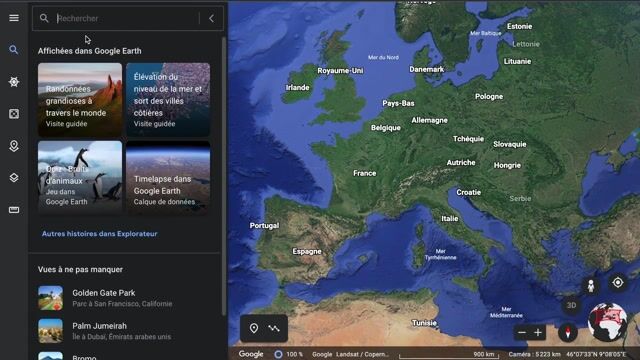The image size is (640, 360).
Task: Fly to my location target icon
Action: click(x=618, y=282)
